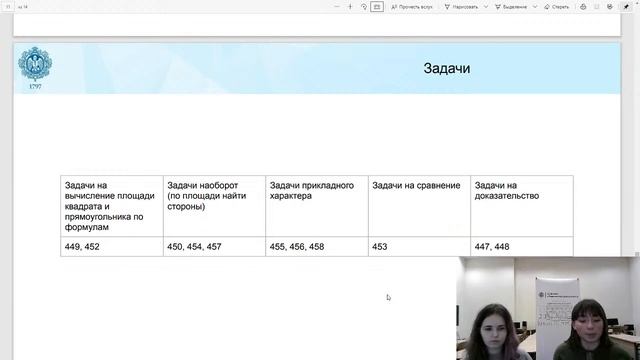Rotate the PDF page
Screen dimensions: 640x360
363,7
